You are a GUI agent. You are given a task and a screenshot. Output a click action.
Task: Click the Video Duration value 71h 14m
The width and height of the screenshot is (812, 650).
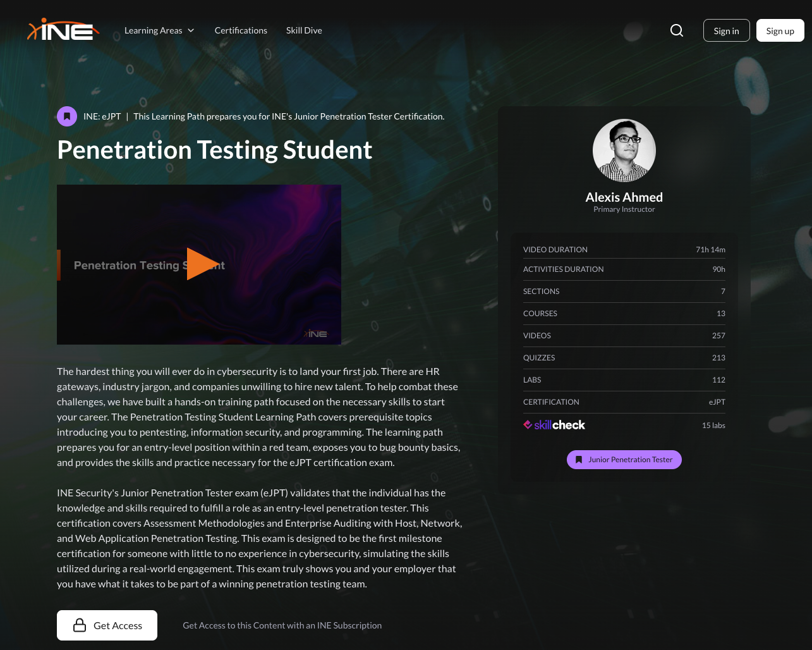point(710,250)
